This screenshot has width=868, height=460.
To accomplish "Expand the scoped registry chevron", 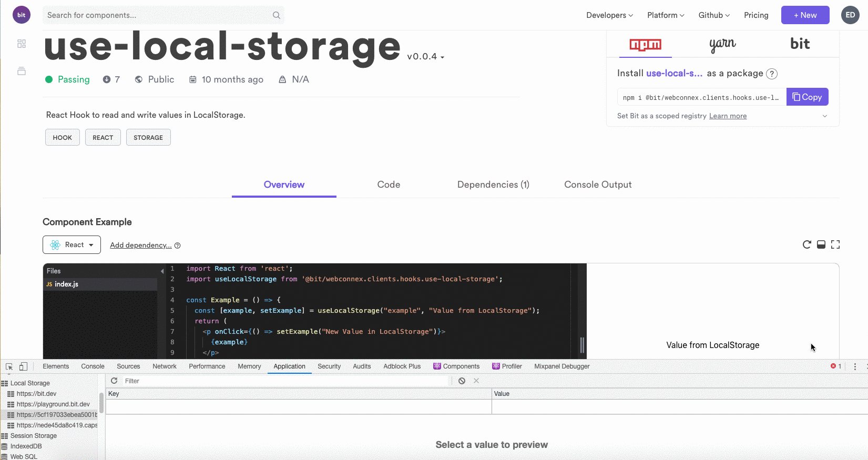I will click(x=825, y=116).
